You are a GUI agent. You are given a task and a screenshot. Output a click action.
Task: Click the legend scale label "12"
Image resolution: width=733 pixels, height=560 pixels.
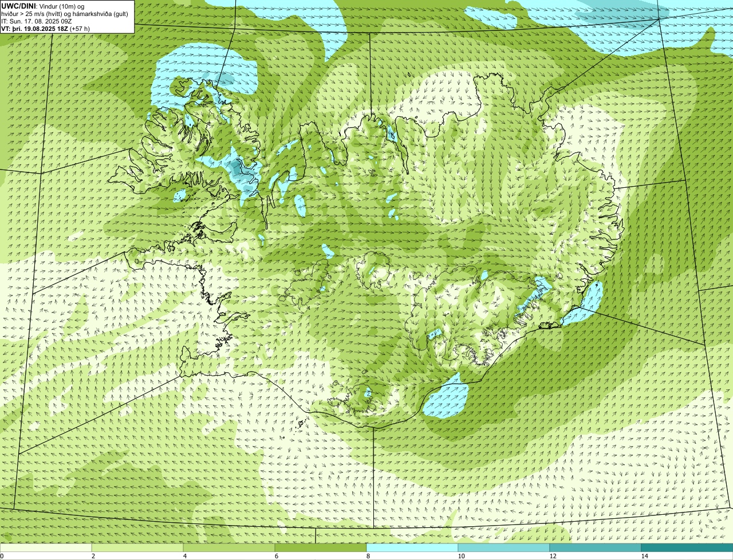click(x=553, y=556)
